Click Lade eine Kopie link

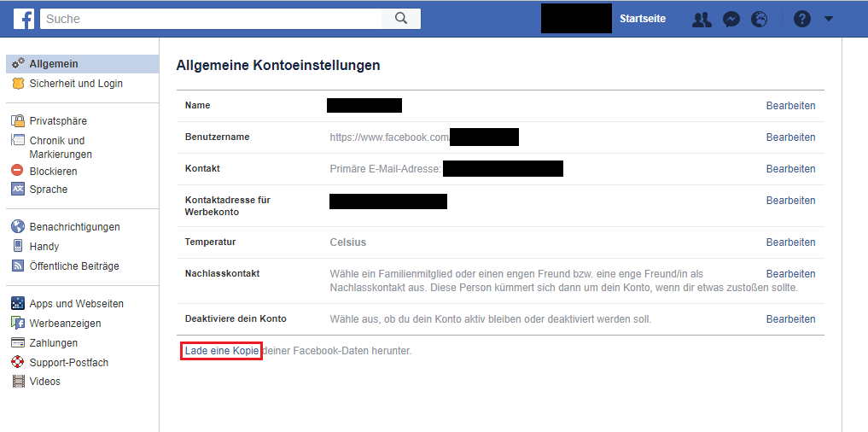tap(221, 351)
